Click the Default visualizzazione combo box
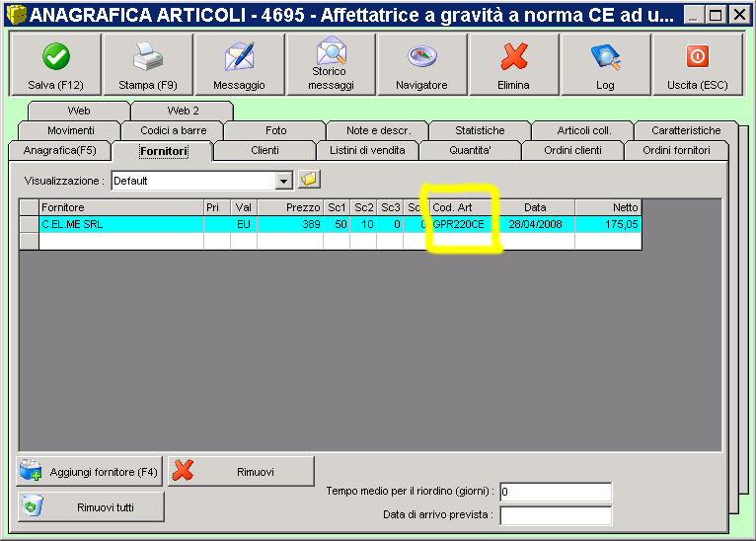 point(201,181)
